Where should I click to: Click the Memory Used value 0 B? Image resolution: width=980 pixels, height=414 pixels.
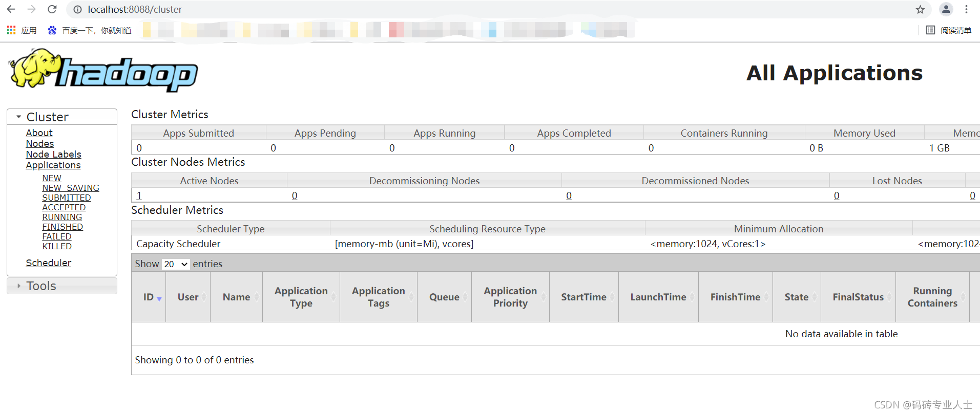tap(816, 148)
